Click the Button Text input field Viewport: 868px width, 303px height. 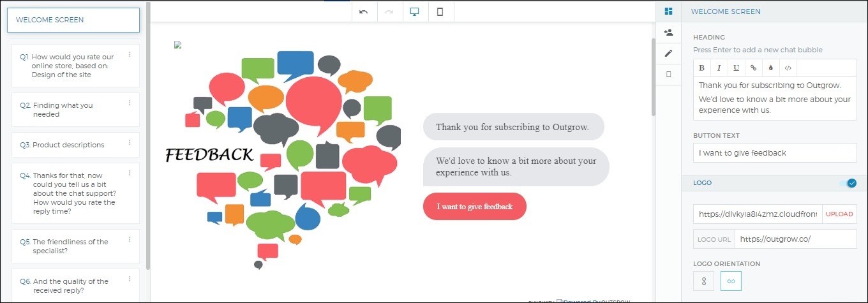point(775,153)
